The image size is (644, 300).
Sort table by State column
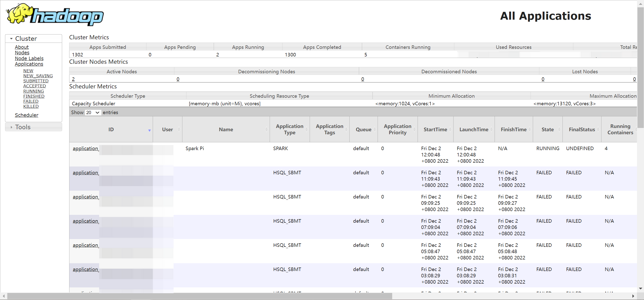pyautogui.click(x=548, y=129)
